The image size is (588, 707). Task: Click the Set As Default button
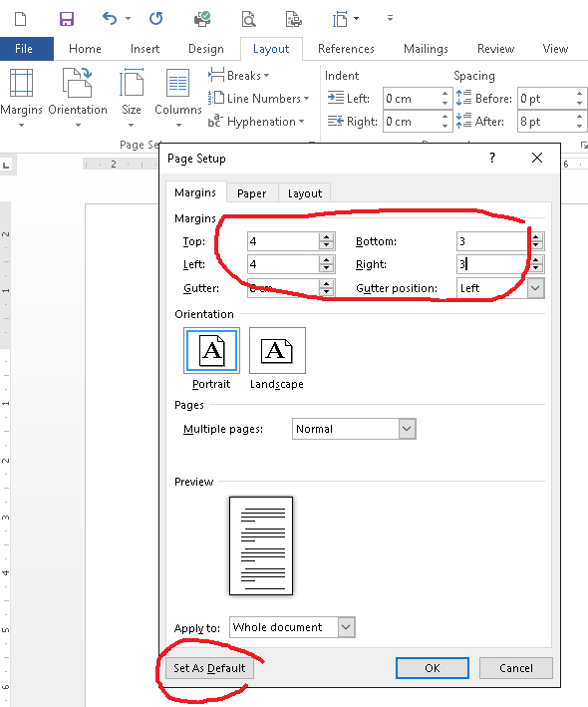point(209,668)
